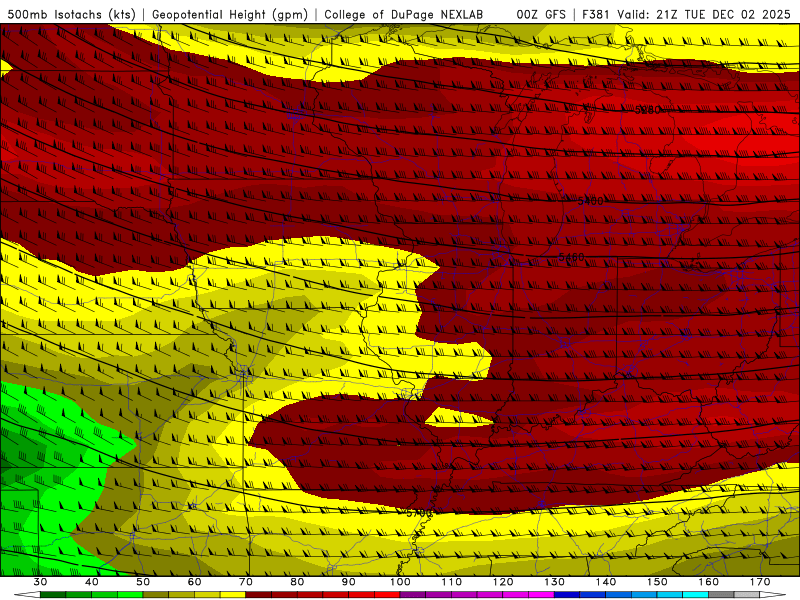
Task: Click the 'Valid: 21Z TUE DEC 02 2025' text
Action: [x=704, y=14]
